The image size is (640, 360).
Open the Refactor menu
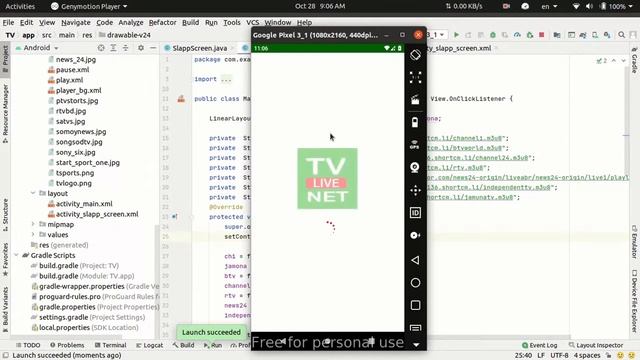click(x=162, y=22)
